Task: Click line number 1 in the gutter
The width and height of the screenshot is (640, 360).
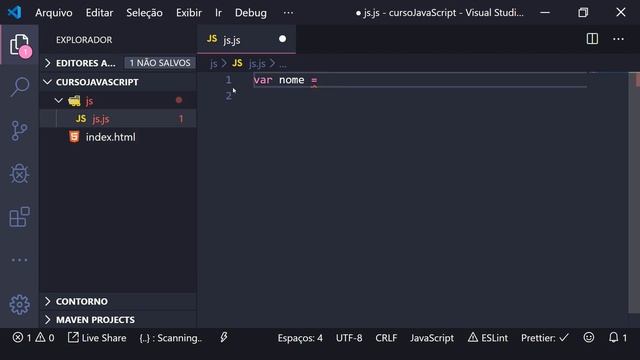Action: click(229, 80)
